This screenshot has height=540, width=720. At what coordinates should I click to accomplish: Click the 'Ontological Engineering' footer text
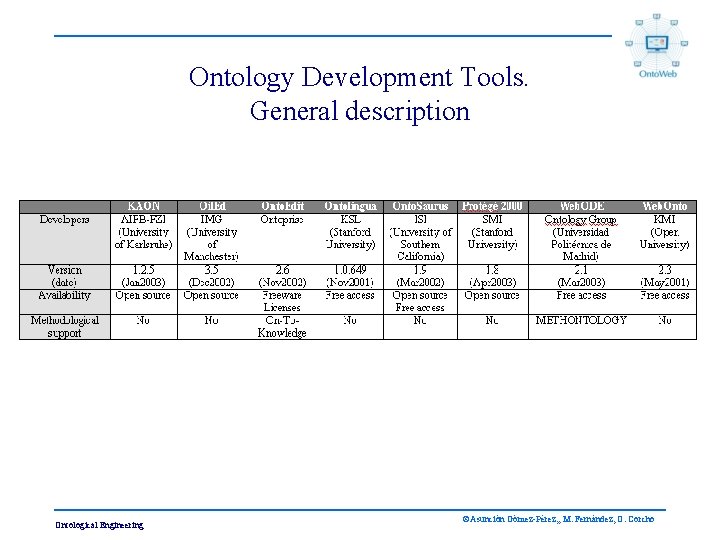pyautogui.click(x=99, y=525)
